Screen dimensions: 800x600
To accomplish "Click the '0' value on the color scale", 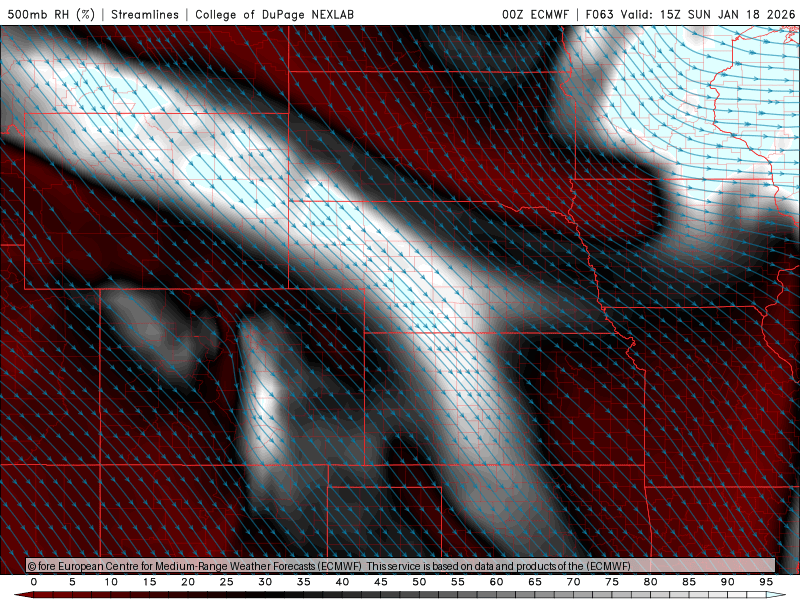I will (x=34, y=582).
